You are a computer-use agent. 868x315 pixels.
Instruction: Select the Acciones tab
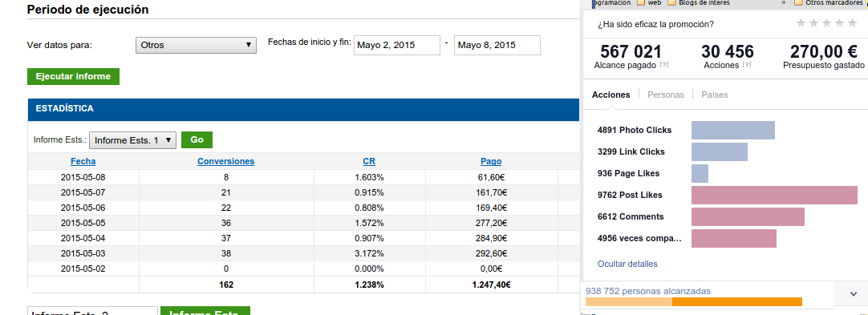[x=610, y=95]
